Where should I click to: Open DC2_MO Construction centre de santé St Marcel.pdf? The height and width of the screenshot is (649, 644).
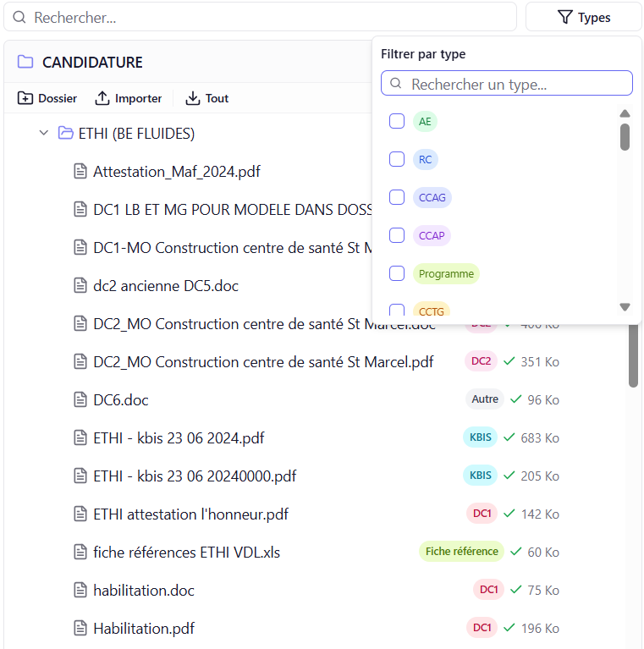point(263,362)
